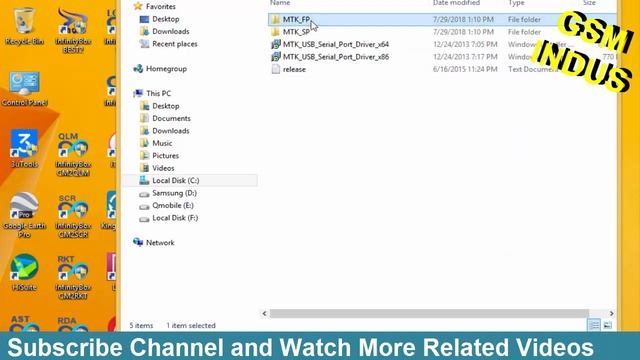Open Music folder under This PC

tap(162, 143)
